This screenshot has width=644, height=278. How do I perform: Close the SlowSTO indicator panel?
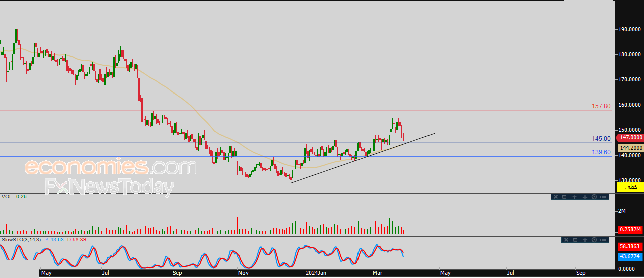[x=566, y=240]
